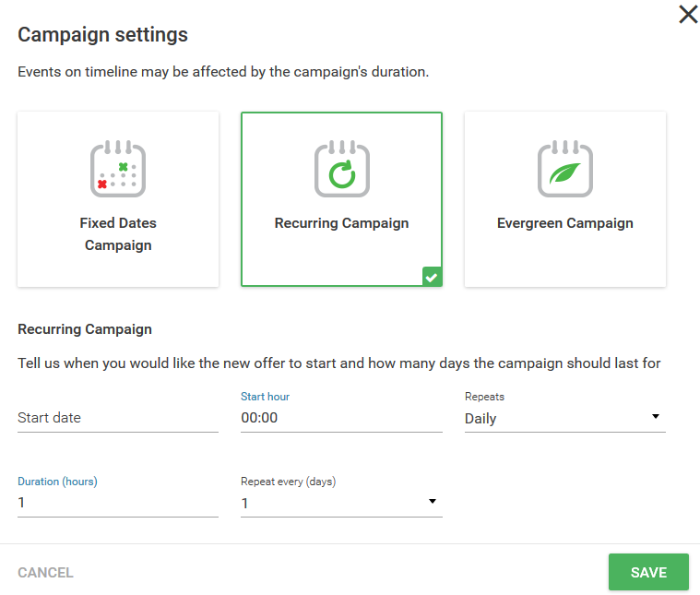The image size is (700, 595).
Task: Click the Fixed Dates calendar icon
Action: [x=118, y=169]
